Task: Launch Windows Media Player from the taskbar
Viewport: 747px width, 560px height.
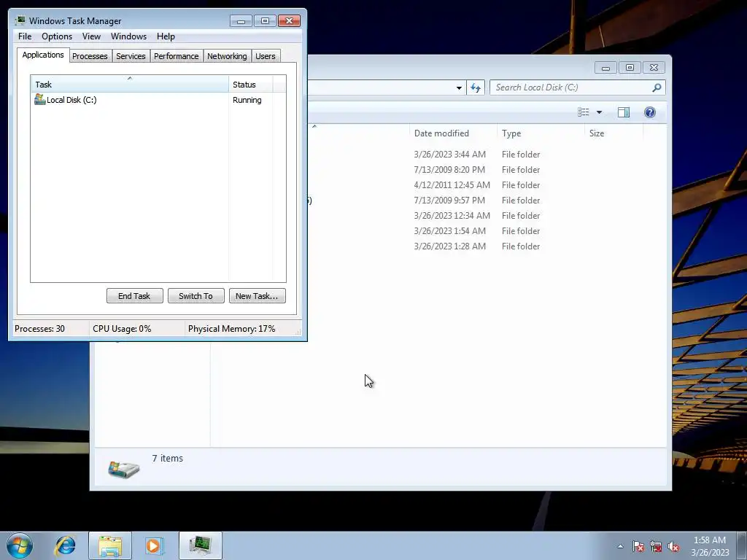Action: coord(154,545)
